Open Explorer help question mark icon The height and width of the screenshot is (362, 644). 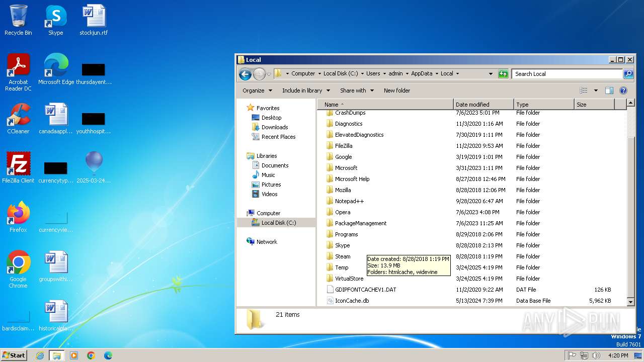(x=623, y=90)
